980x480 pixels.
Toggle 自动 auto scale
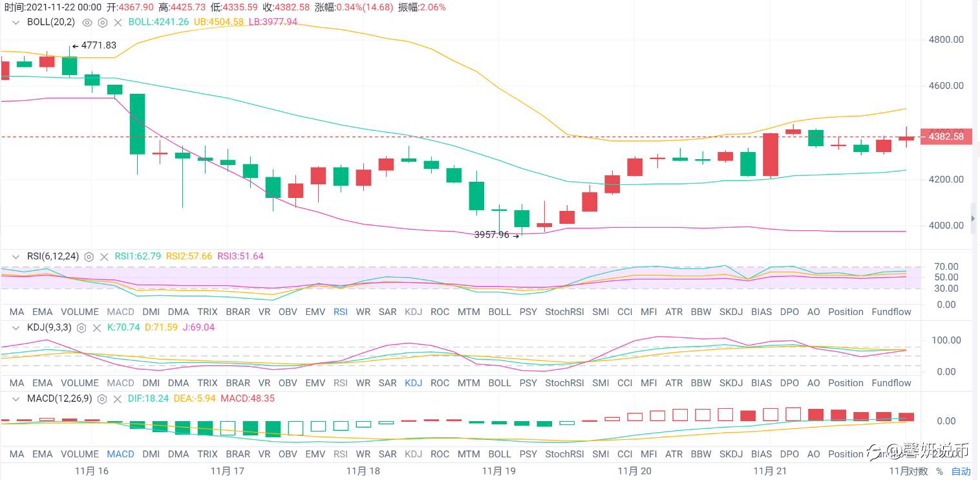coord(961,472)
